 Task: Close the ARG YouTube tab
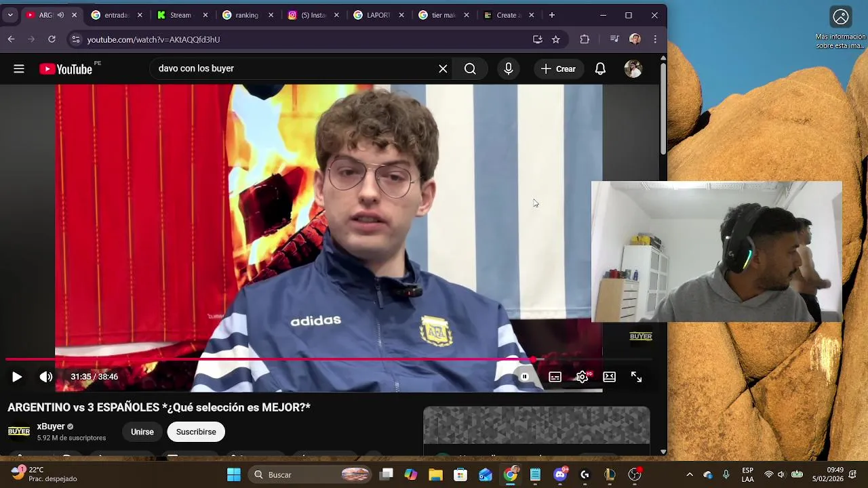pyautogui.click(x=74, y=15)
